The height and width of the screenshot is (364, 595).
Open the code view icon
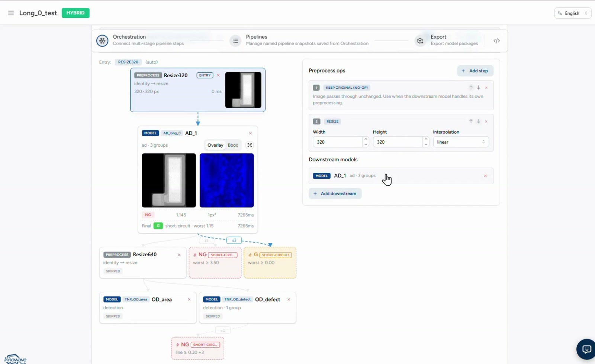(496, 41)
